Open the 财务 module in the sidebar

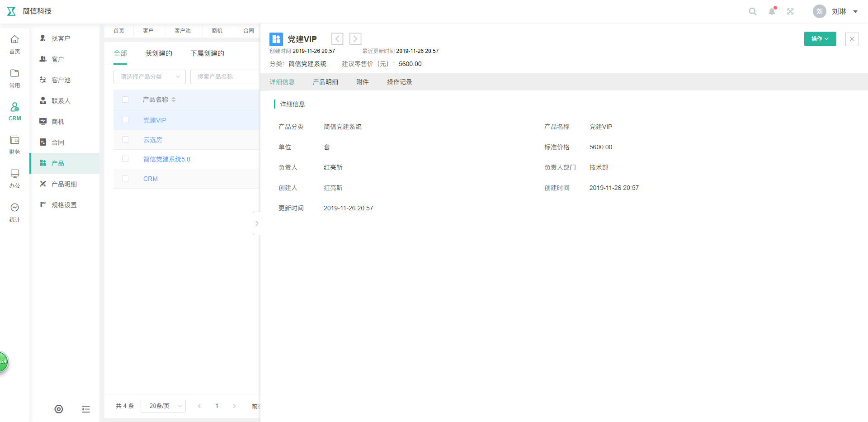tap(14, 145)
